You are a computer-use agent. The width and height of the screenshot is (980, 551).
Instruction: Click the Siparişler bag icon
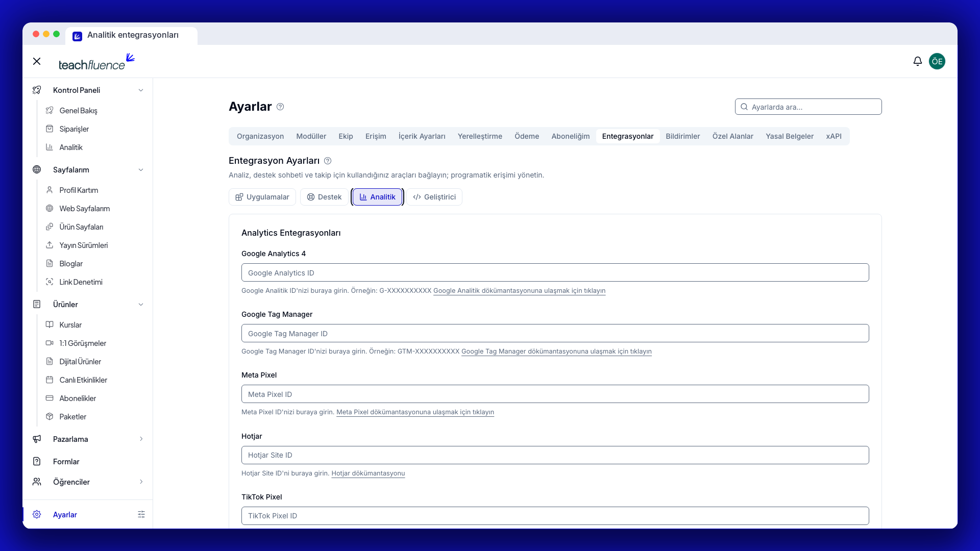[50, 129]
